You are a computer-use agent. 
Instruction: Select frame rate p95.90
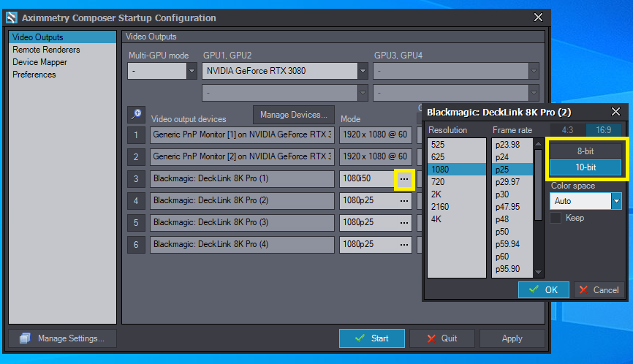[512, 269]
